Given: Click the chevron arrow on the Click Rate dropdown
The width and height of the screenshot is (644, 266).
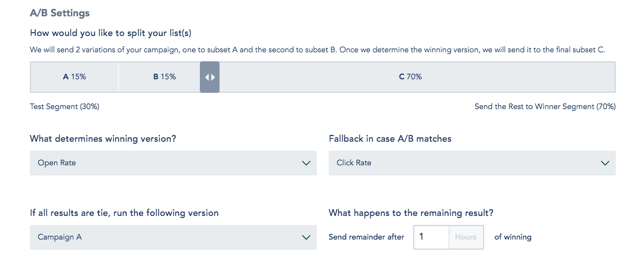Looking at the screenshot, I should click(x=605, y=163).
